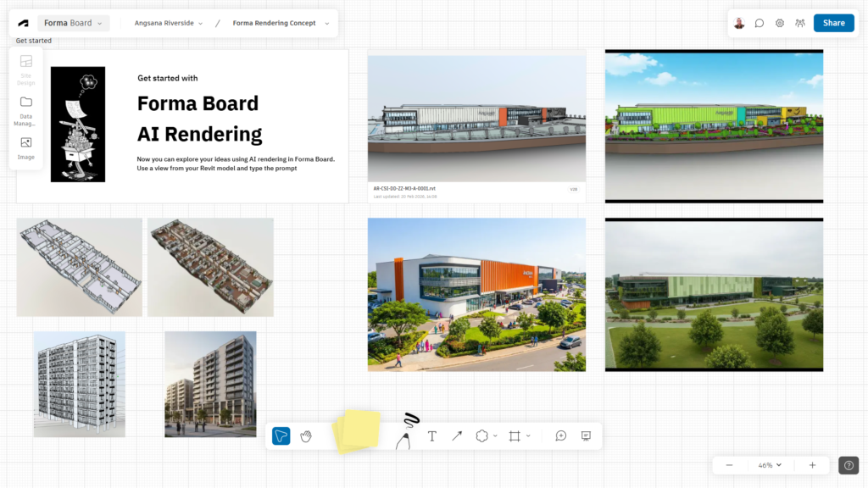Click the Share button
This screenshot has height=488, width=868.
833,23
